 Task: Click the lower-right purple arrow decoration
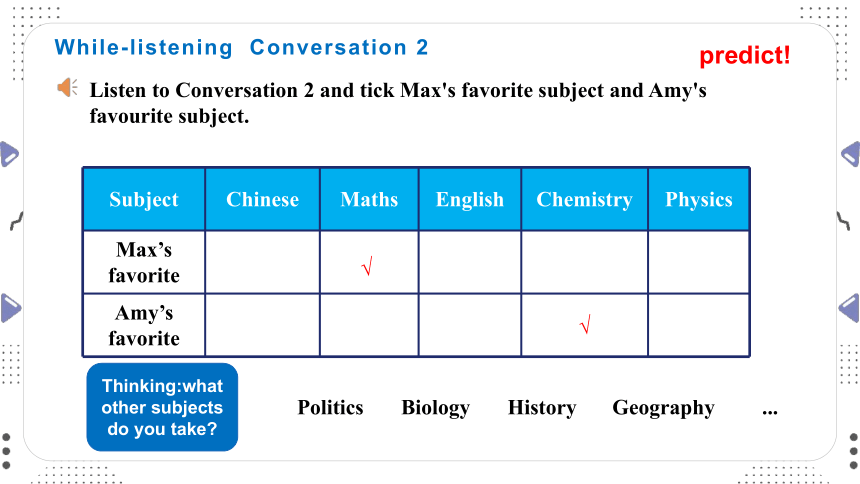850,308
